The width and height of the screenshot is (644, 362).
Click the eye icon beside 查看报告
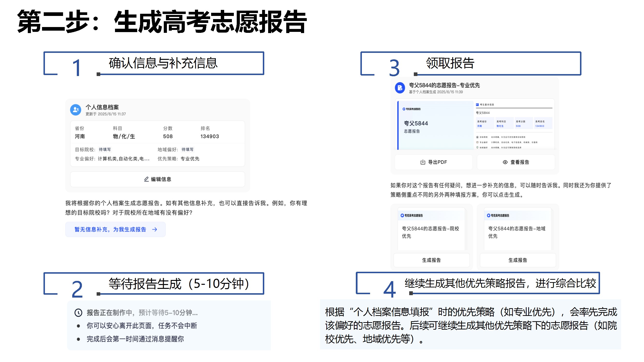coord(505,162)
